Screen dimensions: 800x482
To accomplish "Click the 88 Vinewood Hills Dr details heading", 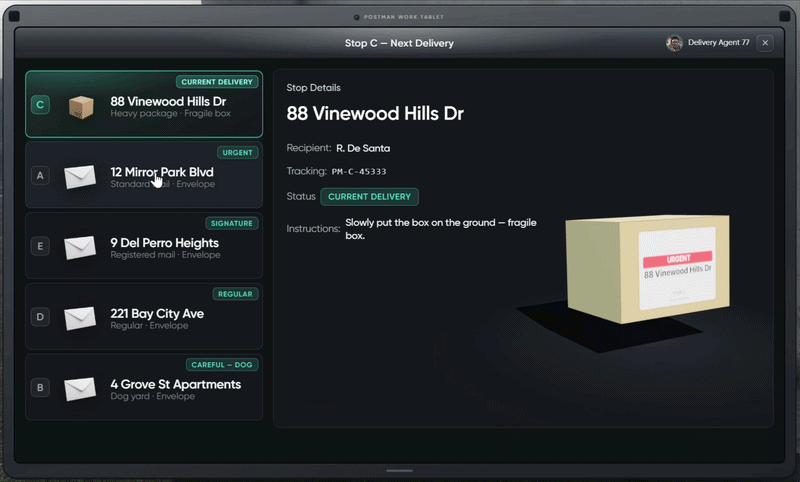I will 375,113.
